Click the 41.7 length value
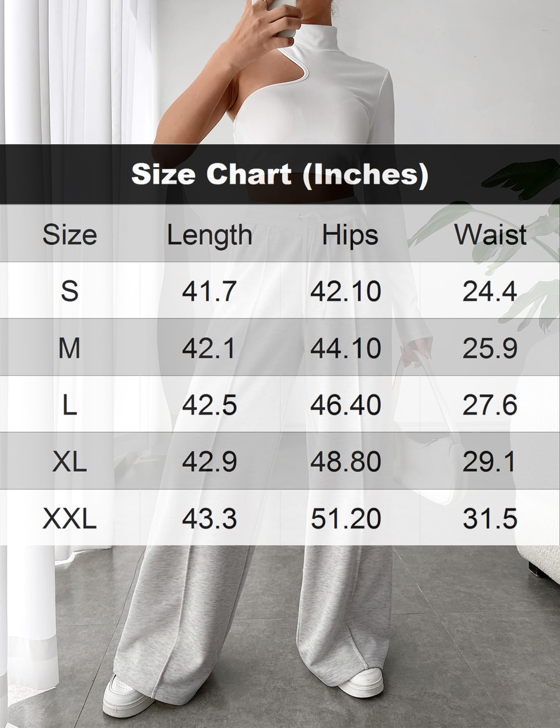 [x=209, y=291]
